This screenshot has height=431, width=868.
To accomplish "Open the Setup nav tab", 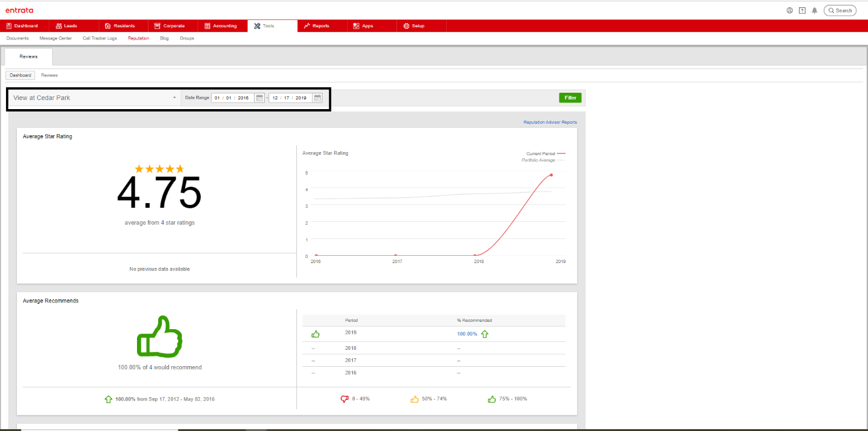I will (x=421, y=26).
